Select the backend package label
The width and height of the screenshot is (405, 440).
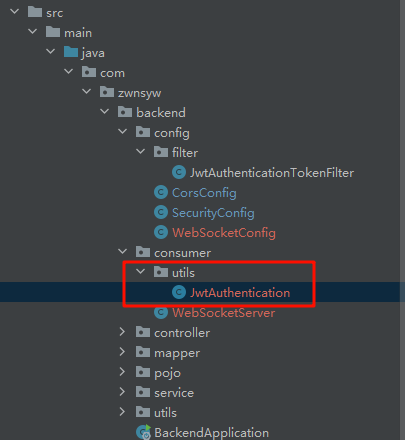coord(161,112)
